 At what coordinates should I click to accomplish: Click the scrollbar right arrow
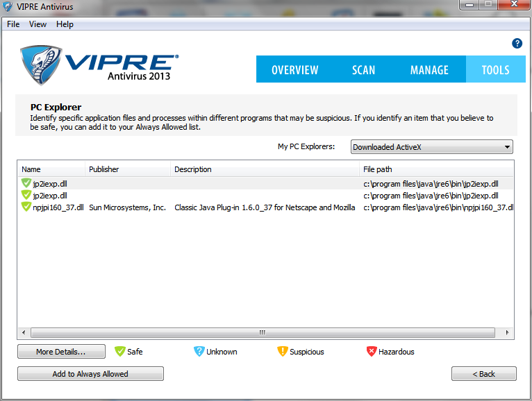(x=507, y=332)
